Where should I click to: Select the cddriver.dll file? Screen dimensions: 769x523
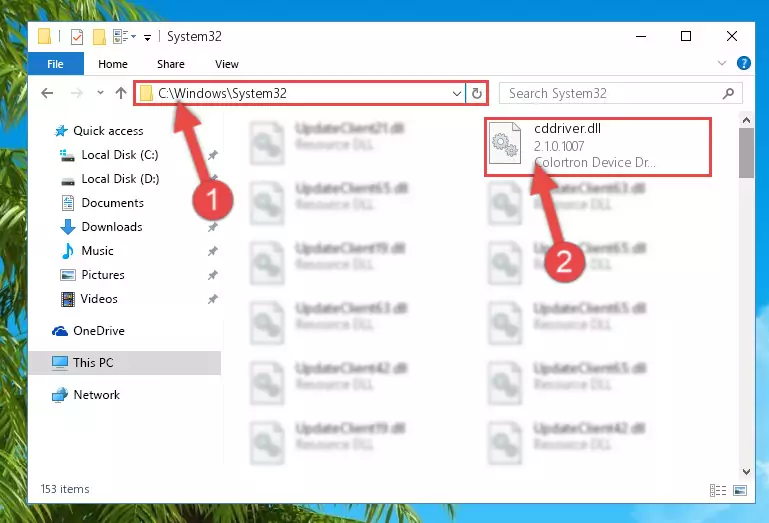click(x=598, y=147)
